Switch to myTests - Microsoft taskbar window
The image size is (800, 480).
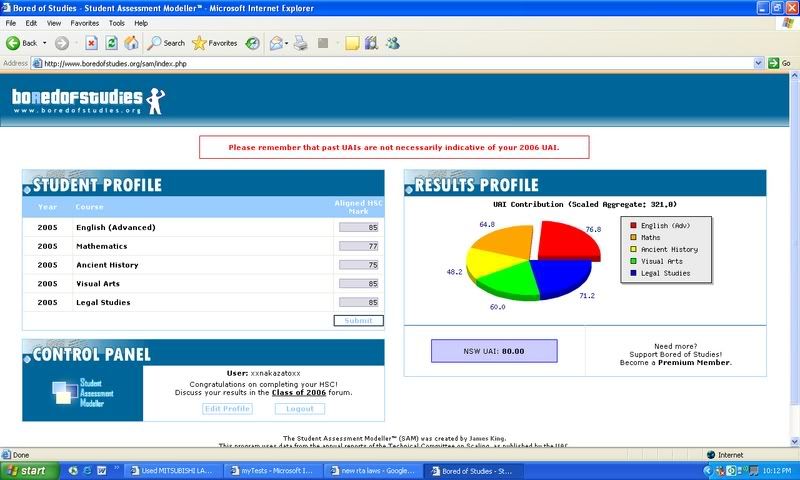(x=273, y=471)
